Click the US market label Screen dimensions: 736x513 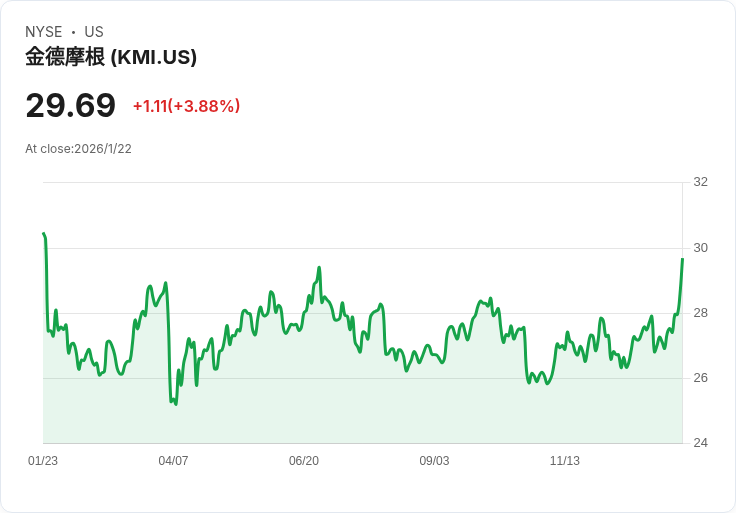pyautogui.click(x=94, y=32)
